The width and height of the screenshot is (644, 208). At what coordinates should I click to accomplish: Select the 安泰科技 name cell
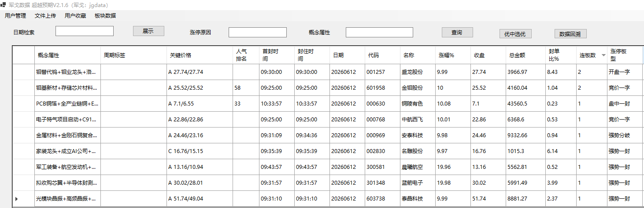pyautogui.click(x=418, y=135)
